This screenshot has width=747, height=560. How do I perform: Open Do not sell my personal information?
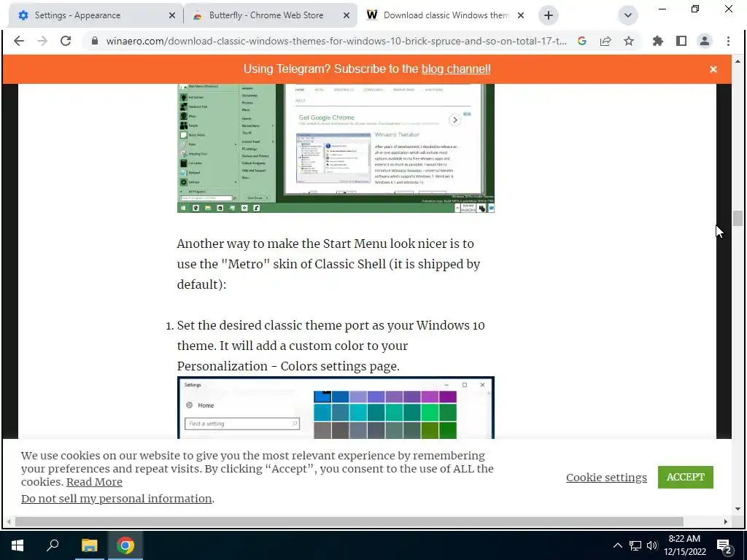[x=116, y=499]
